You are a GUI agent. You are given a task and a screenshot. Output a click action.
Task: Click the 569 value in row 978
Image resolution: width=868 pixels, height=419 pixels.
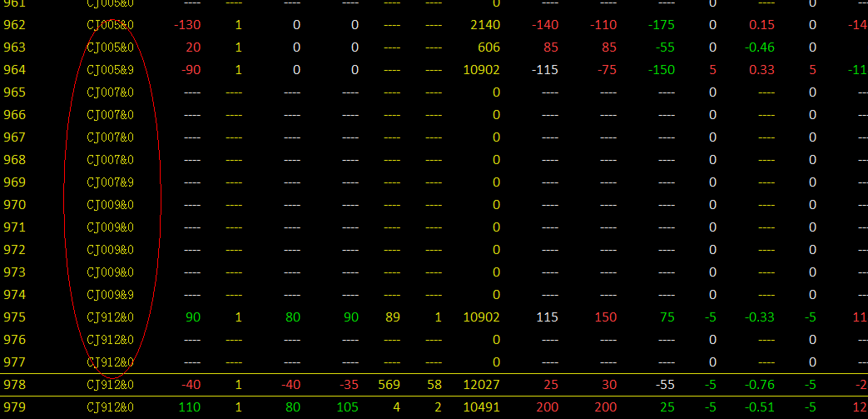click(389, 385)
